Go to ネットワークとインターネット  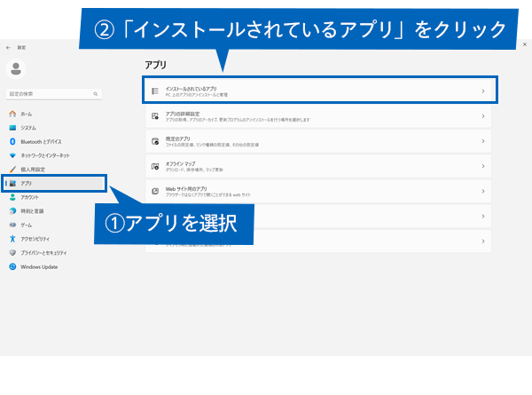coord(46,155)
